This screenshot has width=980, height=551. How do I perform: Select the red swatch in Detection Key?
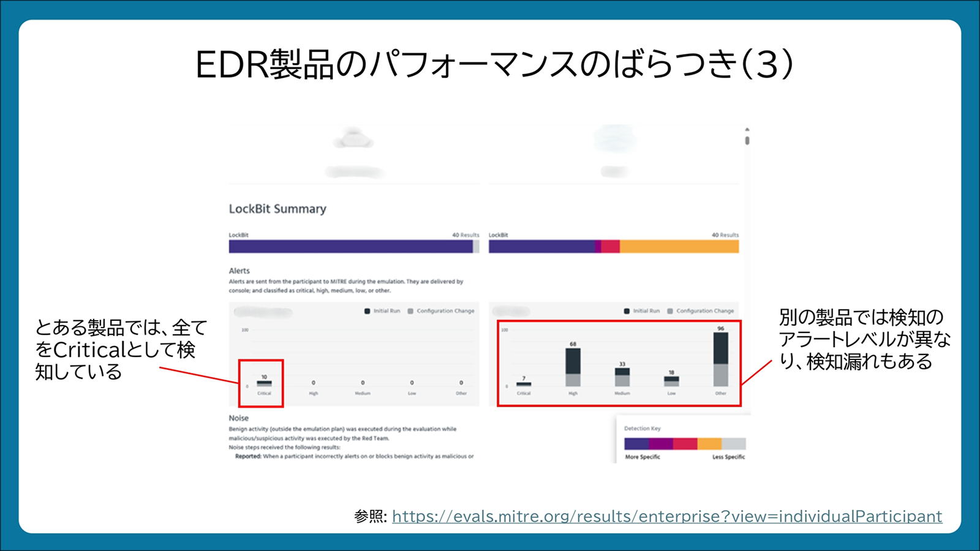(685, 444)
